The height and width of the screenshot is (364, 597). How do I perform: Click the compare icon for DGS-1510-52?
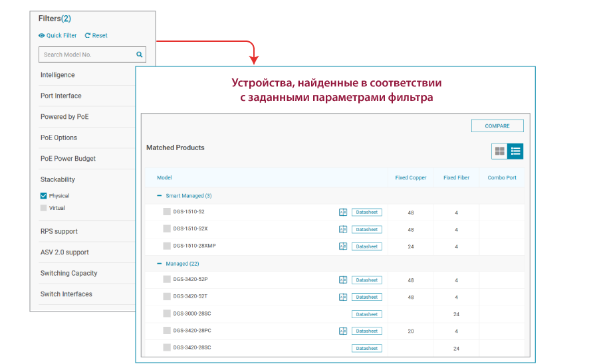[343, 213]
